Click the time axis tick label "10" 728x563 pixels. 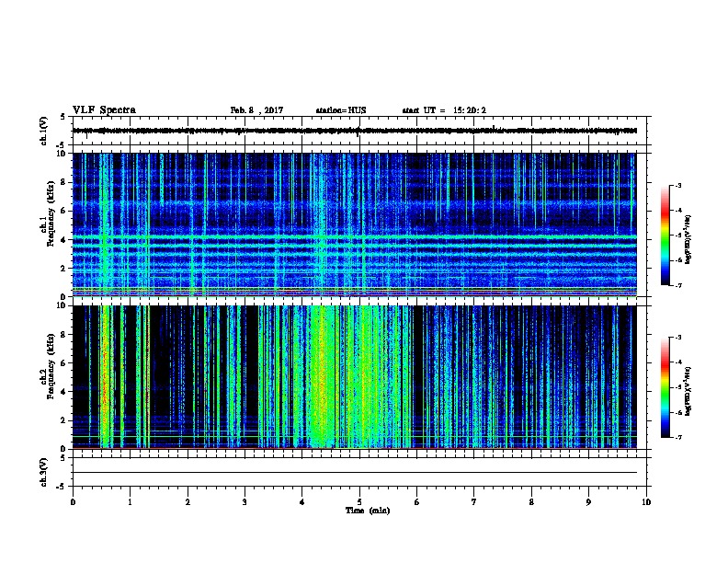[646, 502]
